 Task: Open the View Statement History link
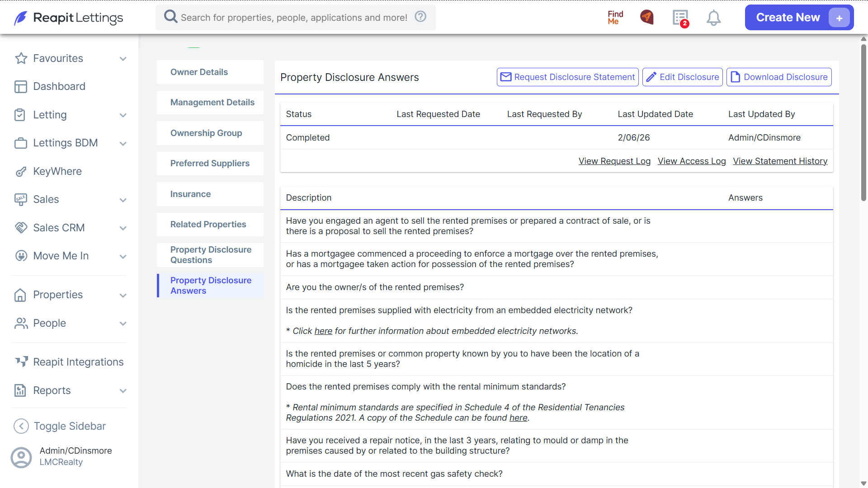pyautogui.click(x=780, y=161)
